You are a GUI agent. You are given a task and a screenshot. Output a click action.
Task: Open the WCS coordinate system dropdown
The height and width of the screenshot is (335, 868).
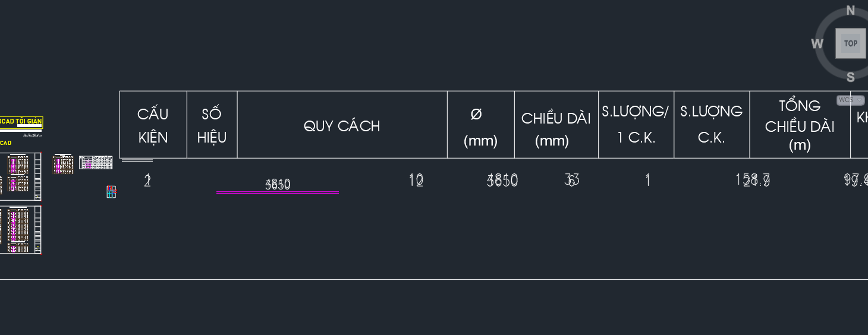pyautogui.click(x=851, y=100)
